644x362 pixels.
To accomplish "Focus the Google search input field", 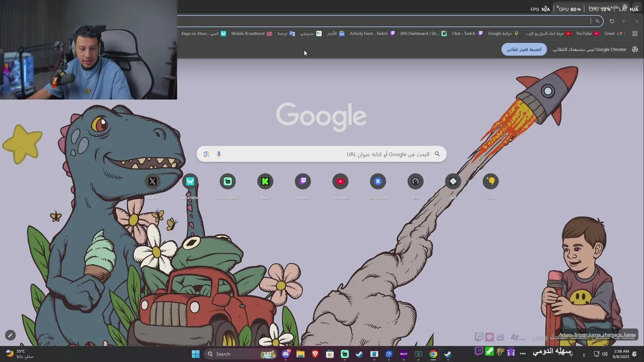I will (321, 154).
